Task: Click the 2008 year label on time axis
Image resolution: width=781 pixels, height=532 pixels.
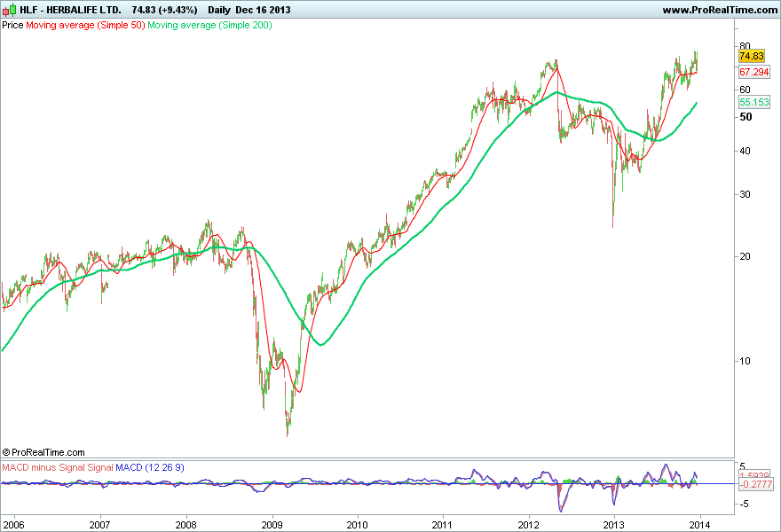Action: pos(185,525)
